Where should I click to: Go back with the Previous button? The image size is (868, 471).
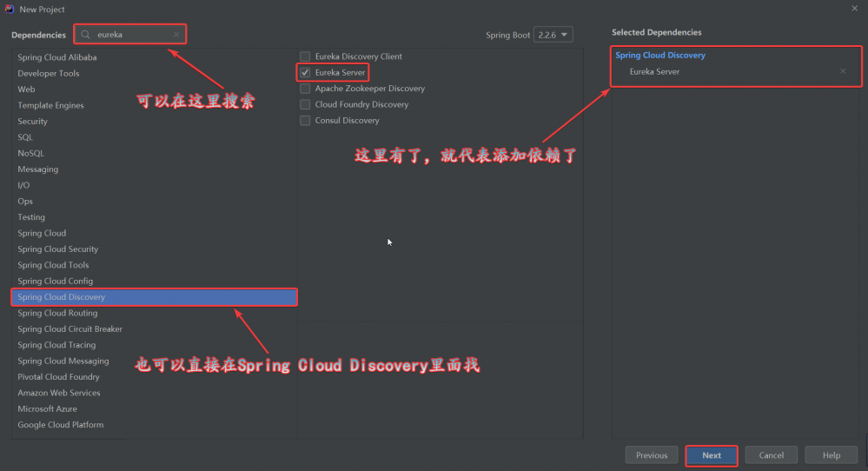pos(652,455)
